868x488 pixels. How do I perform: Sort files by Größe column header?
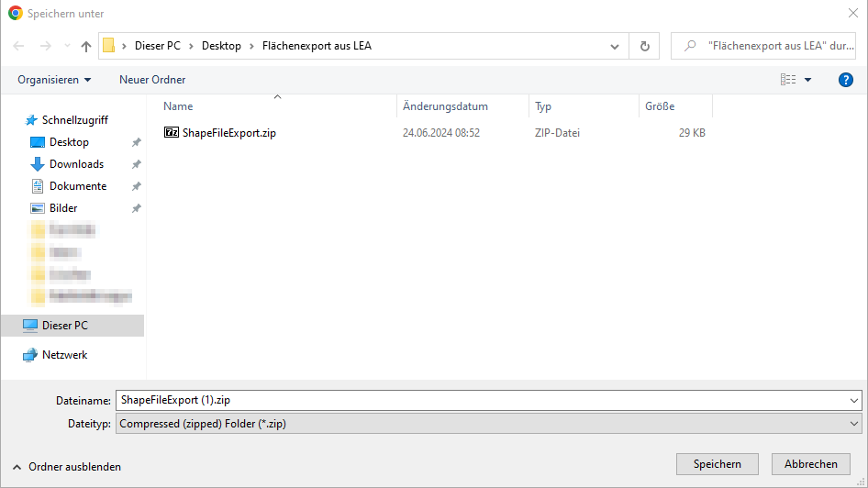660,106
